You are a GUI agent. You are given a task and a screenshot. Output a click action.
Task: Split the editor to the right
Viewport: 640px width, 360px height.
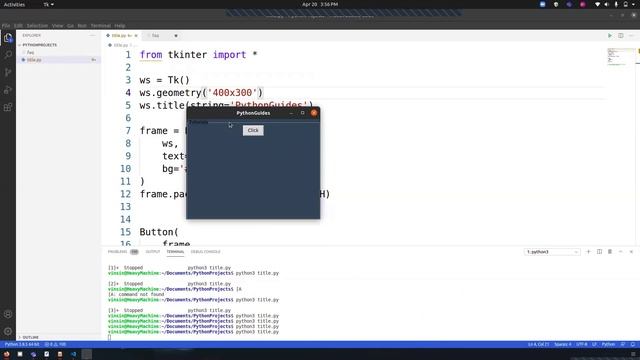click(x=620, y=36)
